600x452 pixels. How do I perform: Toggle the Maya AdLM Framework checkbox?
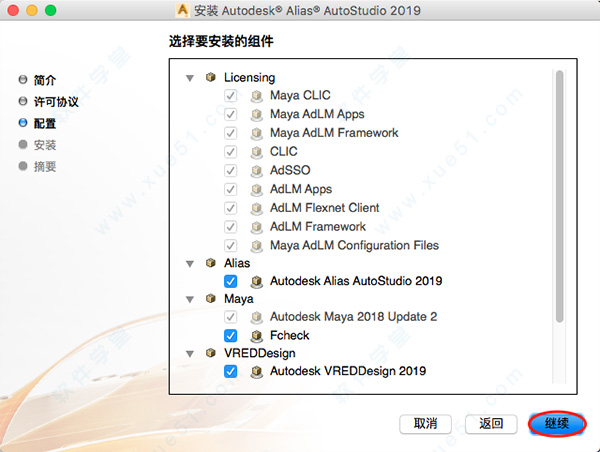230,133
